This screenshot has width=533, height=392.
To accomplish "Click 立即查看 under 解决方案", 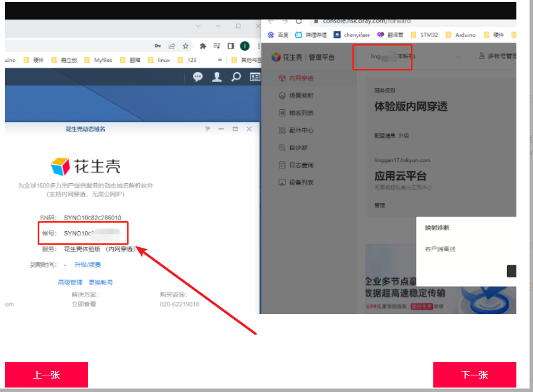I will 84,304.
